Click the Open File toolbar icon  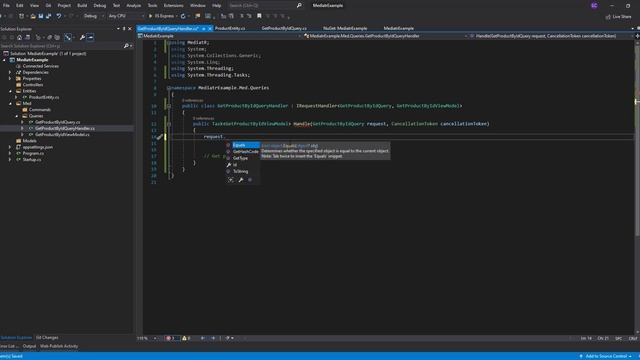point(33,16)
